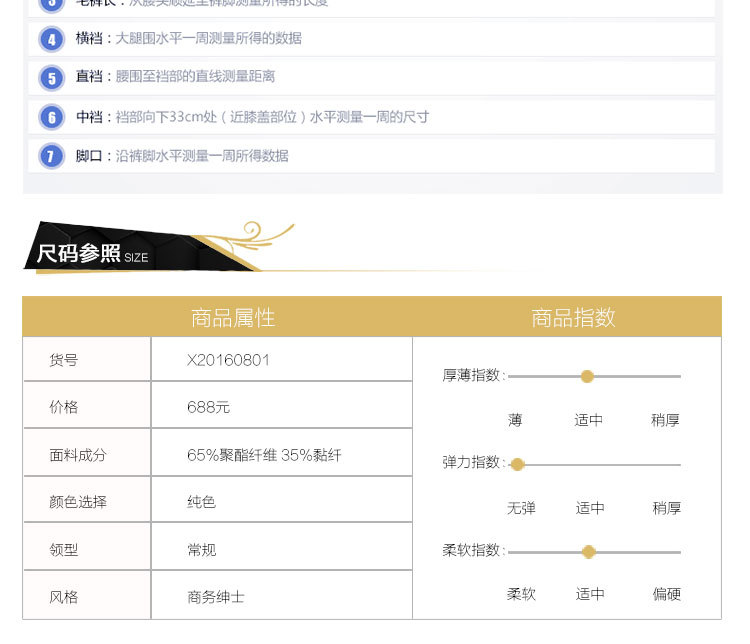This screenshot has width=750, height=644.
Task: Click the 价格 label cell
Action: (x=87, y=405)
